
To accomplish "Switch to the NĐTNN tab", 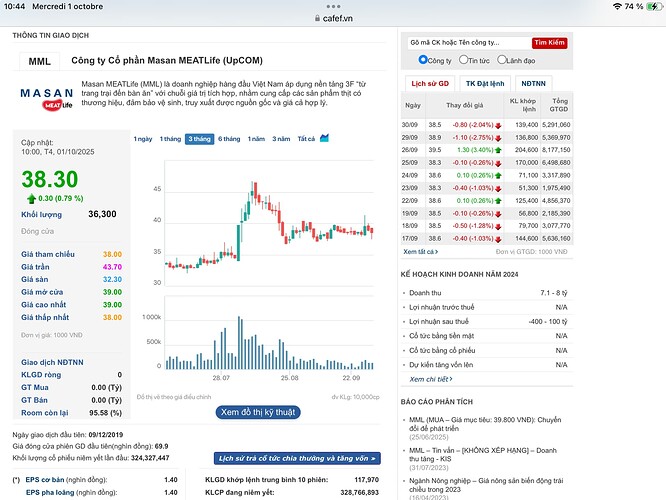I will tap(533, 84).
